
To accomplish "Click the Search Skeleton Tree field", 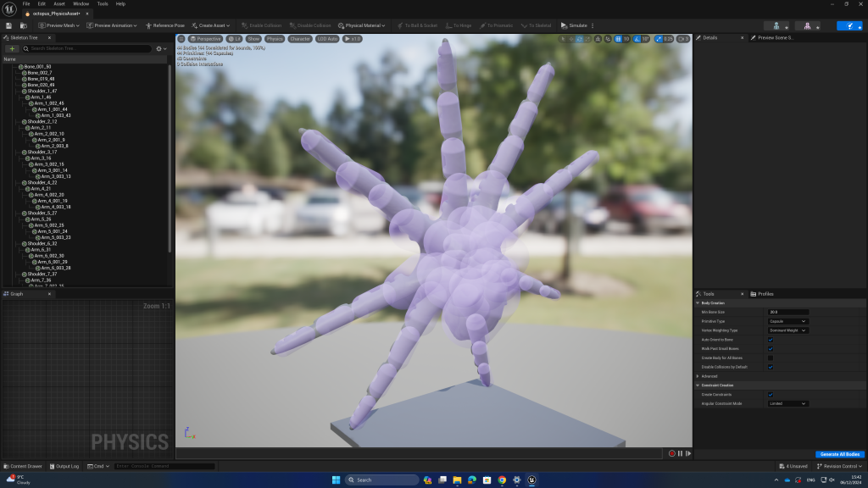I will 86,48.
